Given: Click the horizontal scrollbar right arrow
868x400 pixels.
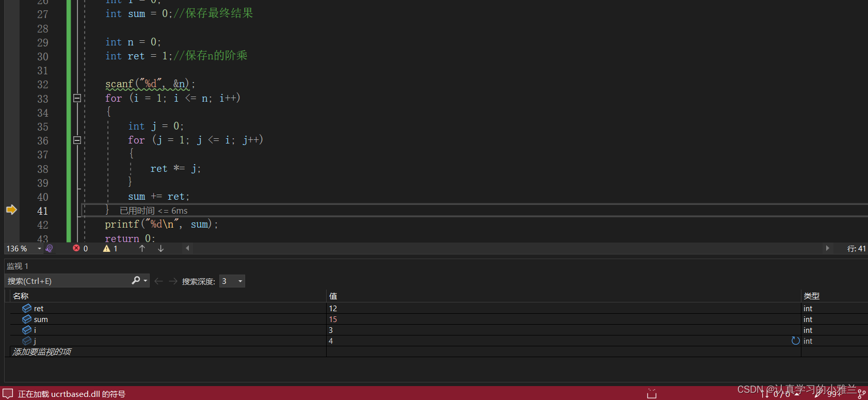Looking at the screenshot, I should 827,248.
